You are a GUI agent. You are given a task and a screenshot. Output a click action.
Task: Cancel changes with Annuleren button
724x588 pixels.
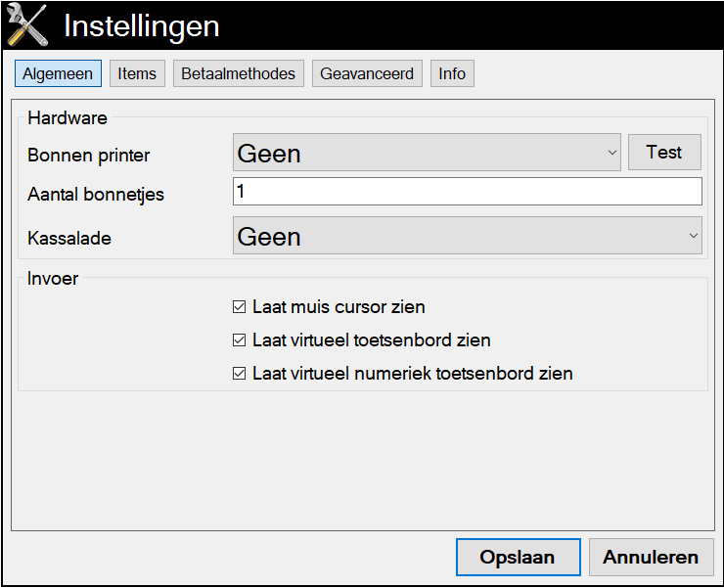[x=651, y=557]
